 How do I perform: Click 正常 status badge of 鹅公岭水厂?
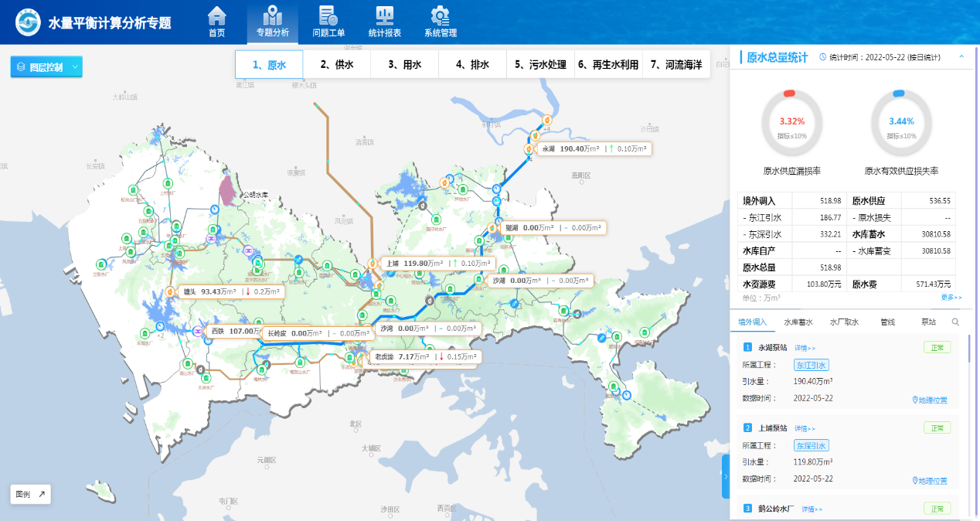(x=937, y=508)
